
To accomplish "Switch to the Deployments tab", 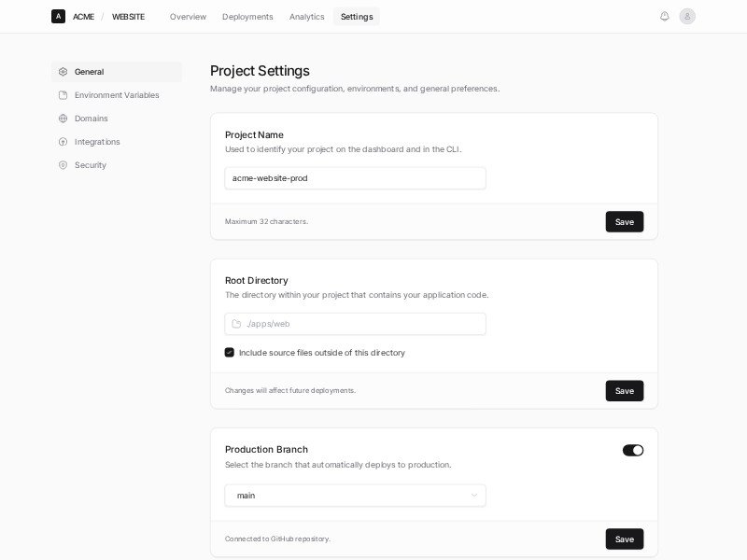I will coord(247,17).
